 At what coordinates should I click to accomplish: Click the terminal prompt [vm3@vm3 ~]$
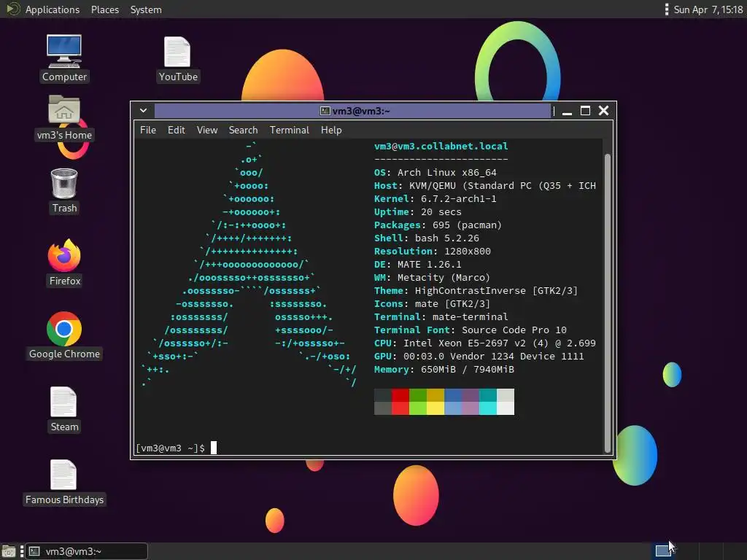click(x=170, y=448)
